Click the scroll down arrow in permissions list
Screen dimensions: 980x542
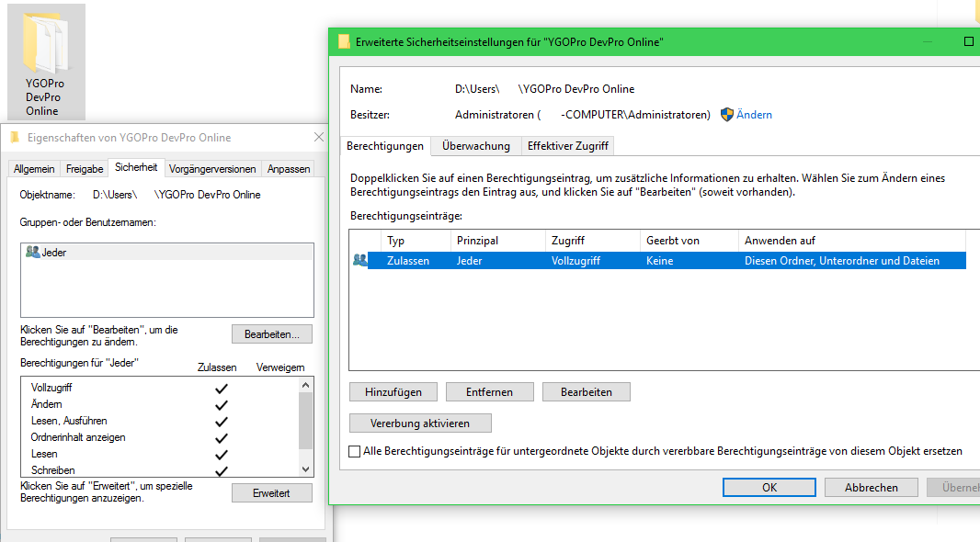pos(305,469)
